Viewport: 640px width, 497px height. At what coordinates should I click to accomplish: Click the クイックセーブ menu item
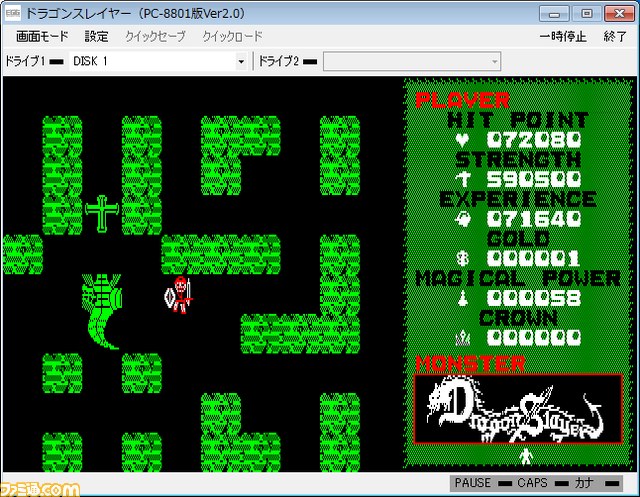coord(155,36)
